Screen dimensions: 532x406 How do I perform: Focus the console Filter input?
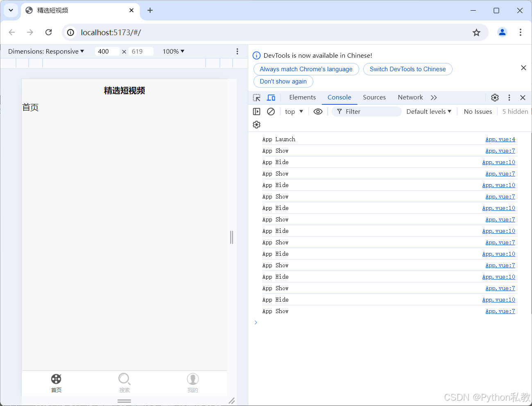367,111
